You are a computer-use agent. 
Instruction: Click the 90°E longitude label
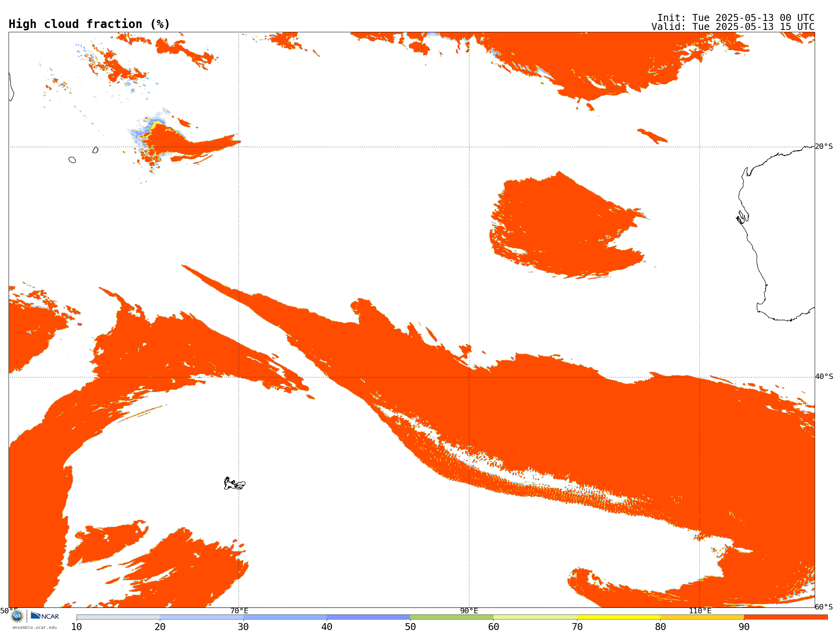[x=469, y=611]
